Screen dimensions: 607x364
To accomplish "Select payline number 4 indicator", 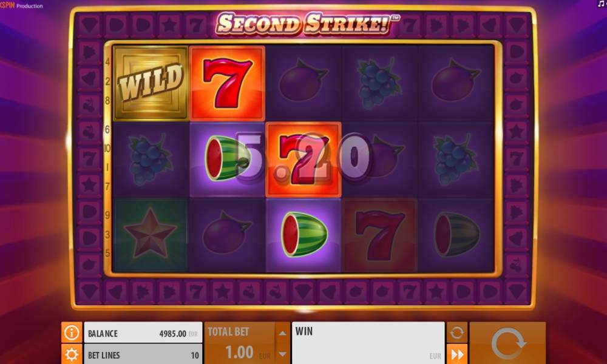I will point(107,62).
